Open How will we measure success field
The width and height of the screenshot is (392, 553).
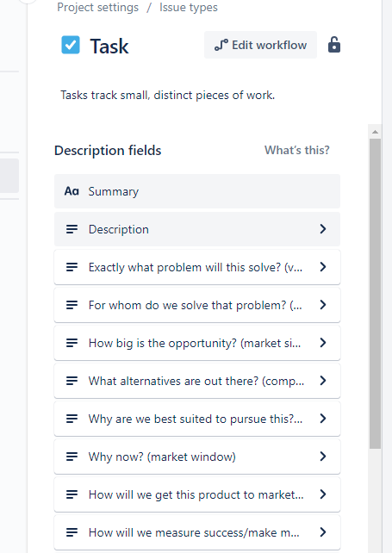pyautogui.click(x=197, y=532)
